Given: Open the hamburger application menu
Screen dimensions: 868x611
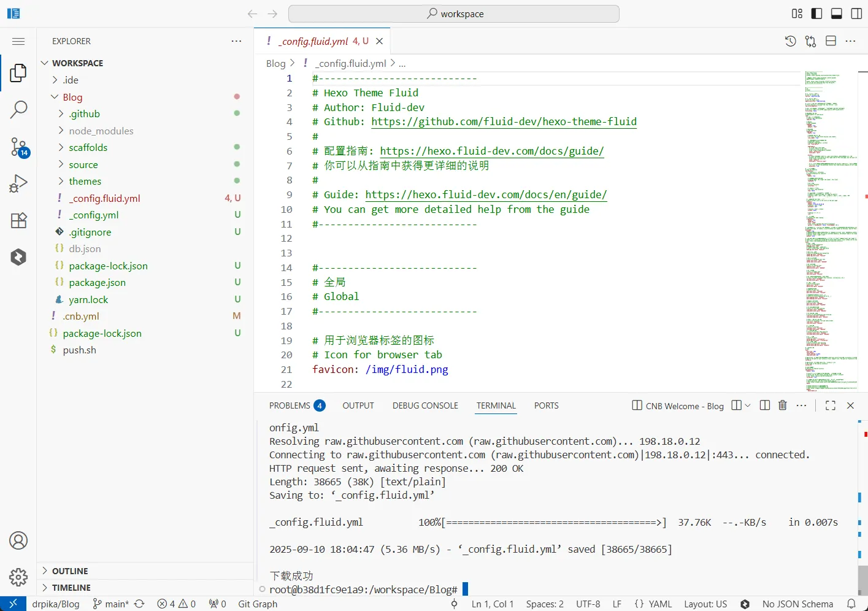Looking at the screenshot, I should 18,41.
